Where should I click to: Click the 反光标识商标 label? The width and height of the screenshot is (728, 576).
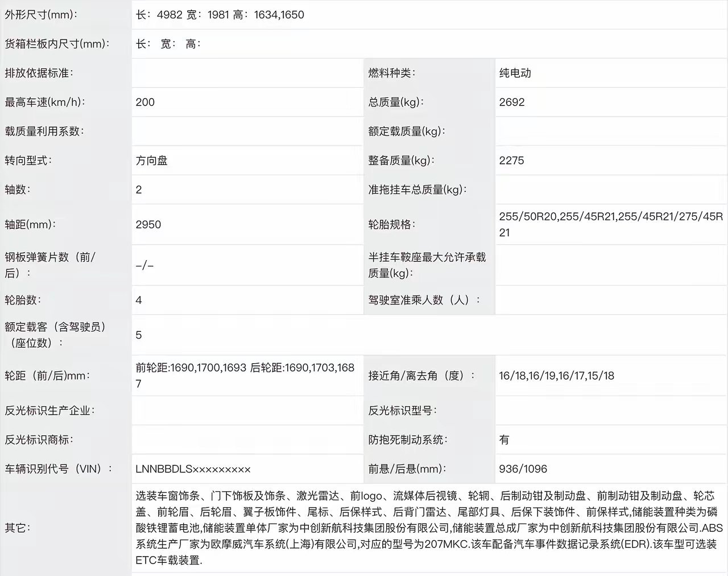[x=39, y=439]
